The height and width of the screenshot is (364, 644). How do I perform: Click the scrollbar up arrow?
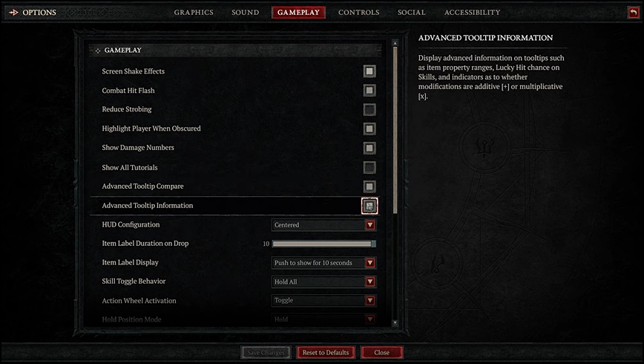point(395,43)
